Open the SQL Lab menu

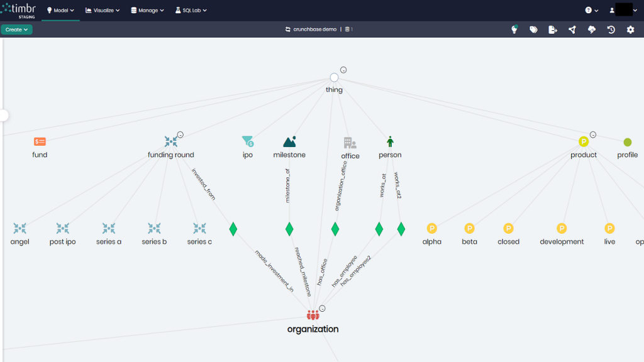[191, 10]
